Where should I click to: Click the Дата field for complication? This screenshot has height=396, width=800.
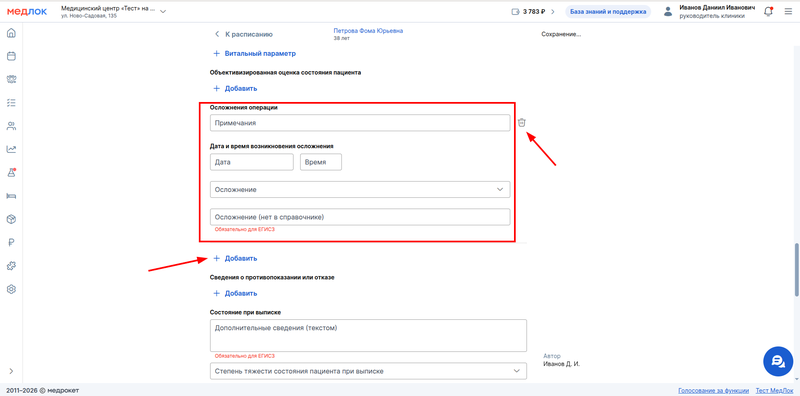[x=252, y=162]
